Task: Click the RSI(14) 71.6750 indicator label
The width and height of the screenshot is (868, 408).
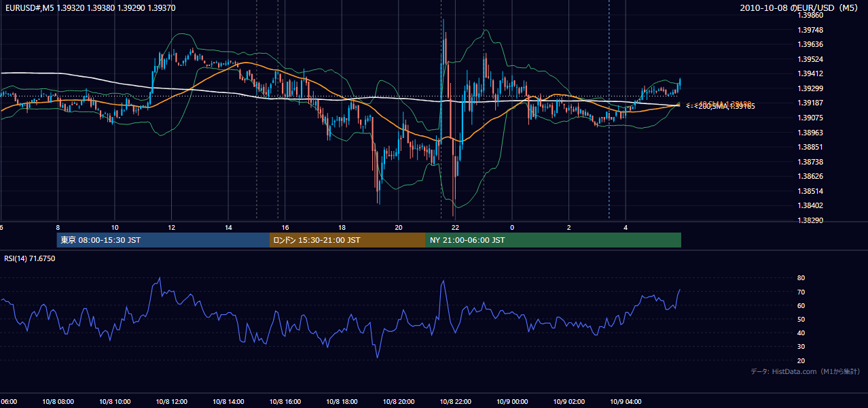Action: 30,258
